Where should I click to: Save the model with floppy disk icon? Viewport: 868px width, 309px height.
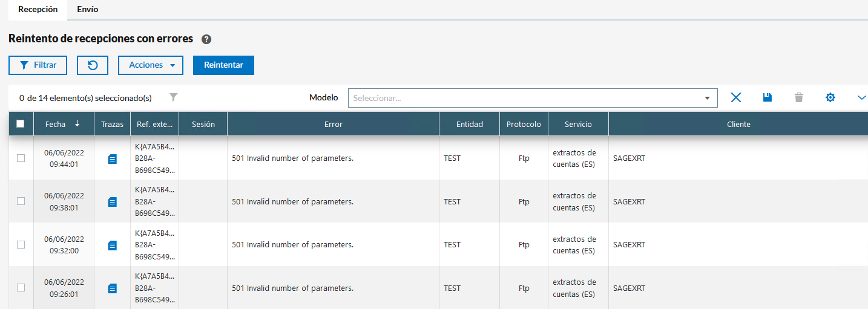pos(768,97)
